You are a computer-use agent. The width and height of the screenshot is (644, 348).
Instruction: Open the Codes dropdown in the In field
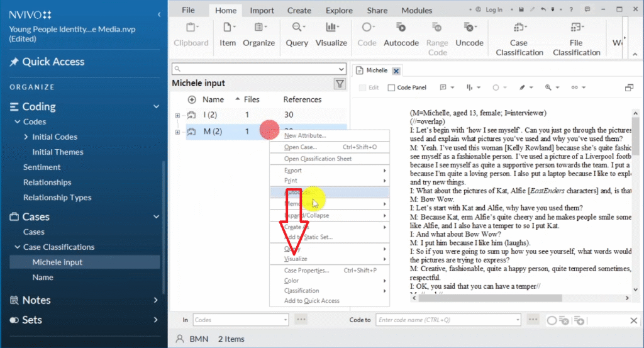click(284, 320)
